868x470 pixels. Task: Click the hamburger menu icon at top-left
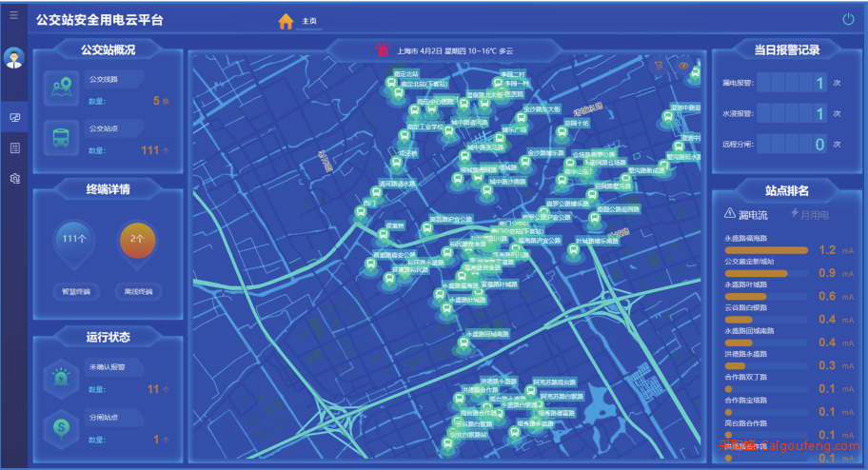click(13, 16)
